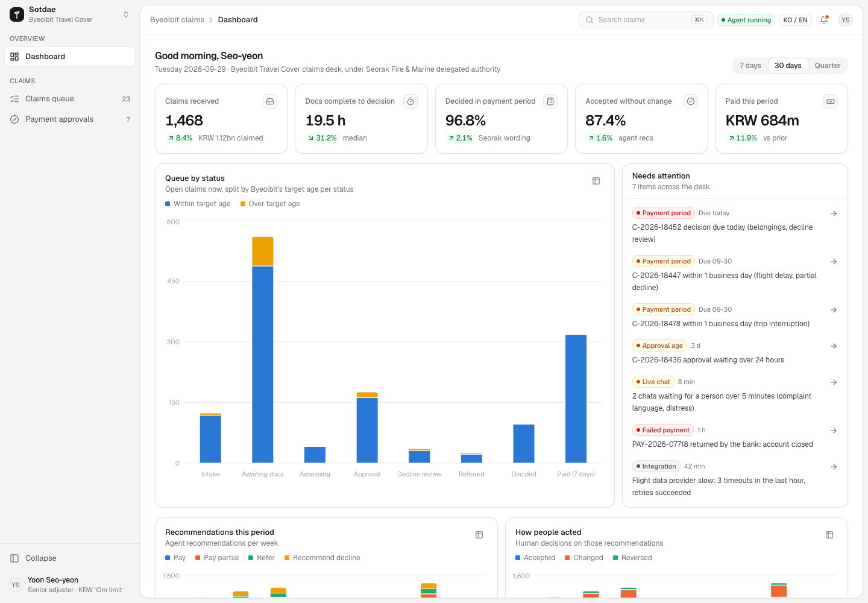Focus the Search claims field
Image resolution: width=868 pixels, height=603 pixels.
coord(646,20)
